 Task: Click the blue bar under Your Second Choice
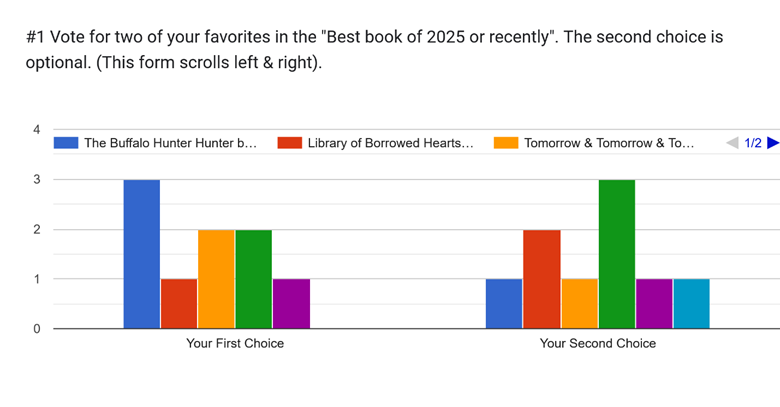[504, 303]
